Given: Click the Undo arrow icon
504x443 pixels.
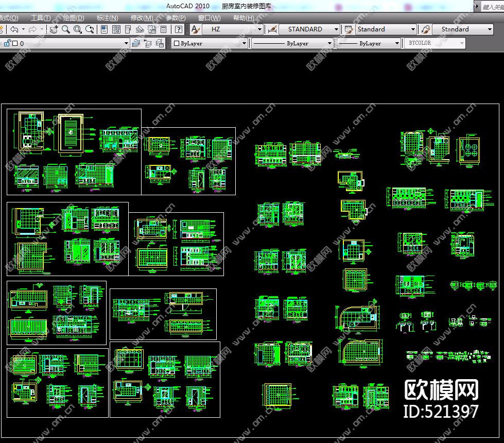Looking at the screenshot, I should coord(14,29).
